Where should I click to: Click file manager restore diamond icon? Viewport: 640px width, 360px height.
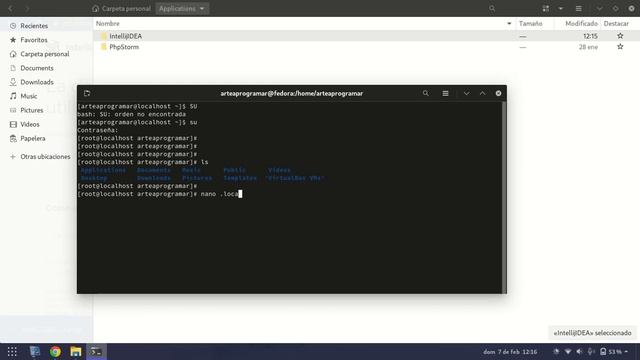pyautogui.click(x=616, y=8)
